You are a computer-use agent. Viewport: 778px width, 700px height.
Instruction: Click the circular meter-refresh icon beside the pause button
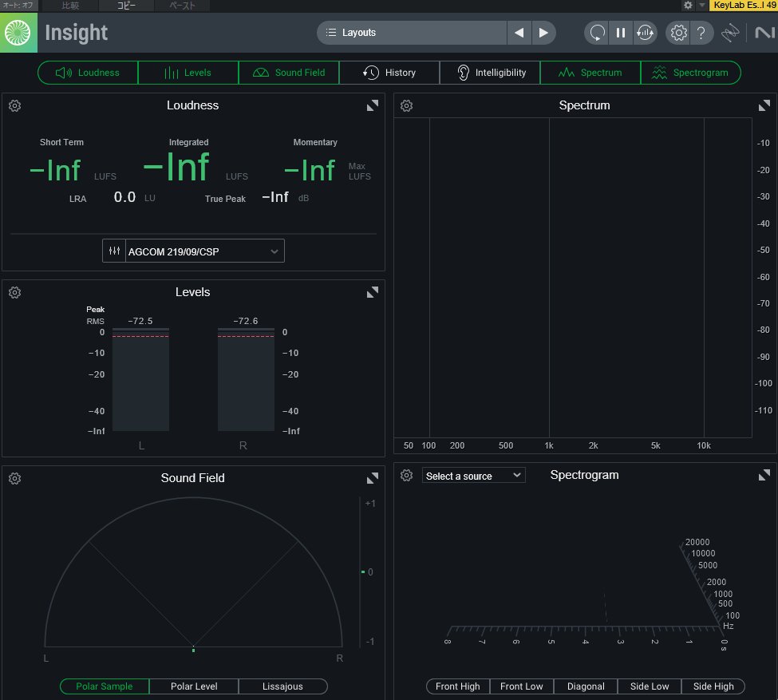[x=645, y=33]
